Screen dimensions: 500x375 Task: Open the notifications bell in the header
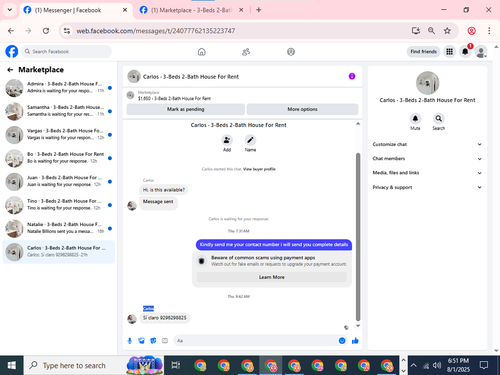[465, 52]
